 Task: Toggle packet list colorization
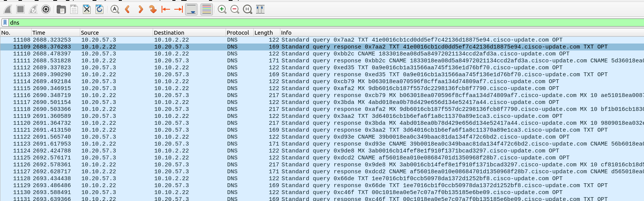pos(207,9)
